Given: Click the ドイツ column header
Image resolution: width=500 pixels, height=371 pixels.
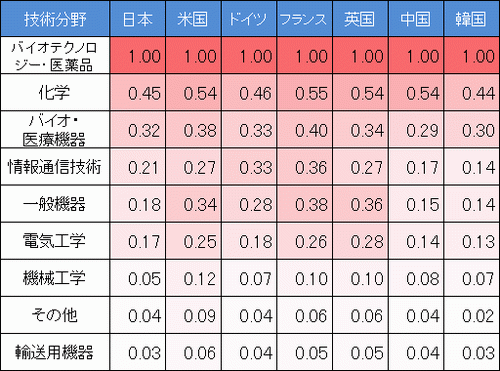Looking at the screenshot, I should click(249, 18).
